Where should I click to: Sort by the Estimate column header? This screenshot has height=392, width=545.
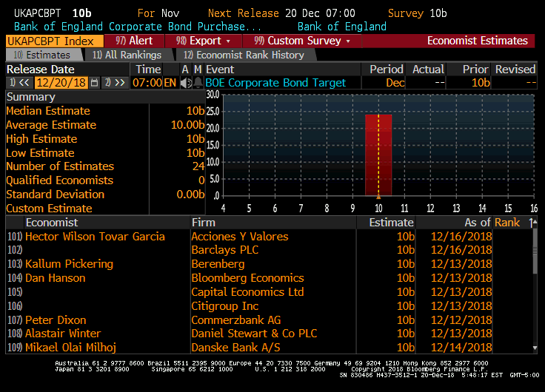coord(391,223)
